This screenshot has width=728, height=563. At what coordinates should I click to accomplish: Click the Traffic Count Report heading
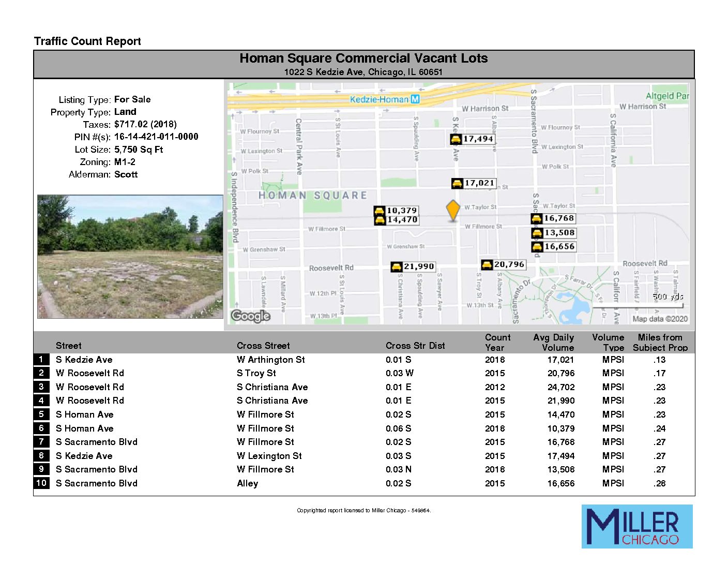[x=87, y=41]
